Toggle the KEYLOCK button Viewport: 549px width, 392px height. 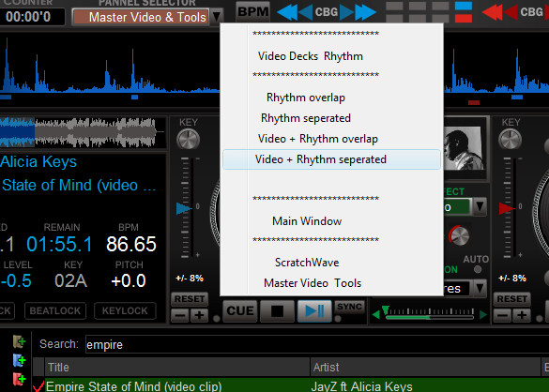tap(125, 310)
